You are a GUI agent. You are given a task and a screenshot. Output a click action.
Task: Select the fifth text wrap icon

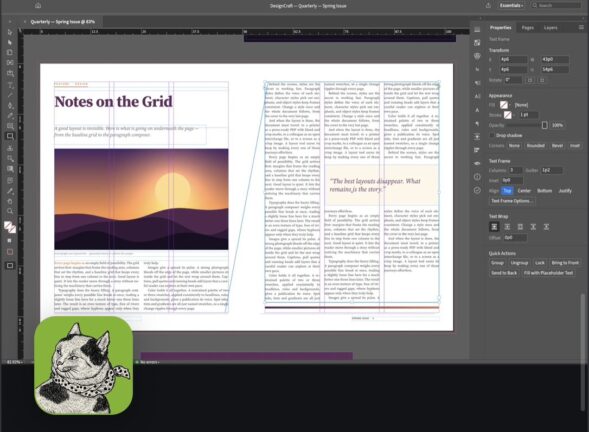tap(546, 227)
